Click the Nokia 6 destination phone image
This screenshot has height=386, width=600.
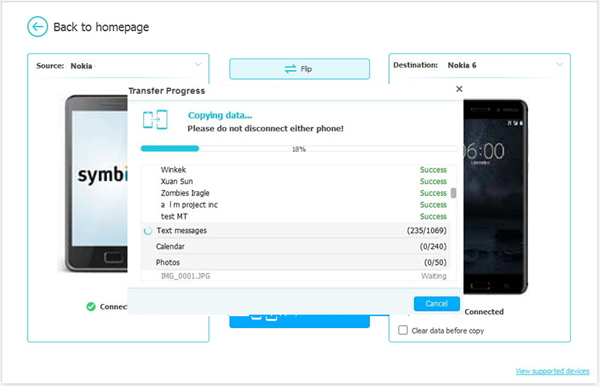coord(496,197)
